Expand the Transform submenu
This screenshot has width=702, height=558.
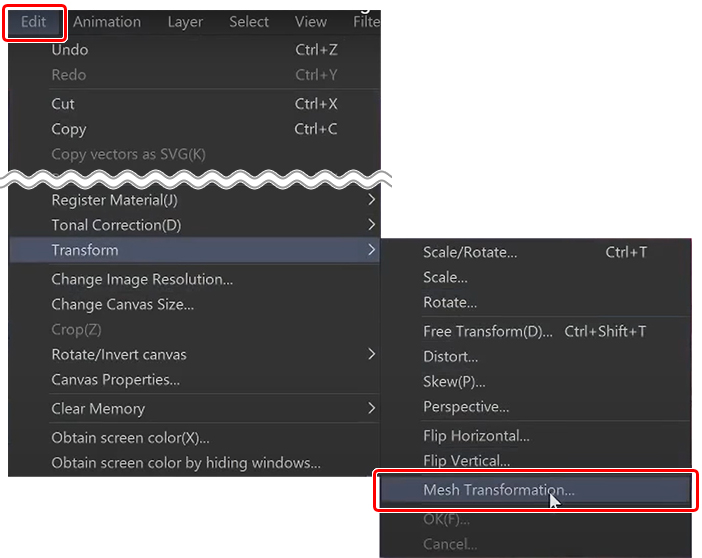click(85, 250)
